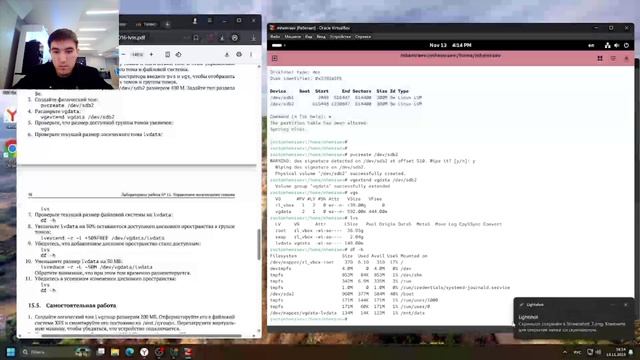Click heading '15.5. Самостоятельная работа' in PDF
640x360 pixels.
click(72, 305)
